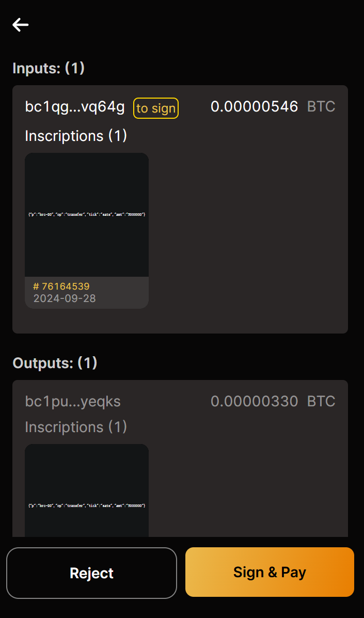
Task: Click the yellow "to sign" badge
Action: tap(156, 108)
